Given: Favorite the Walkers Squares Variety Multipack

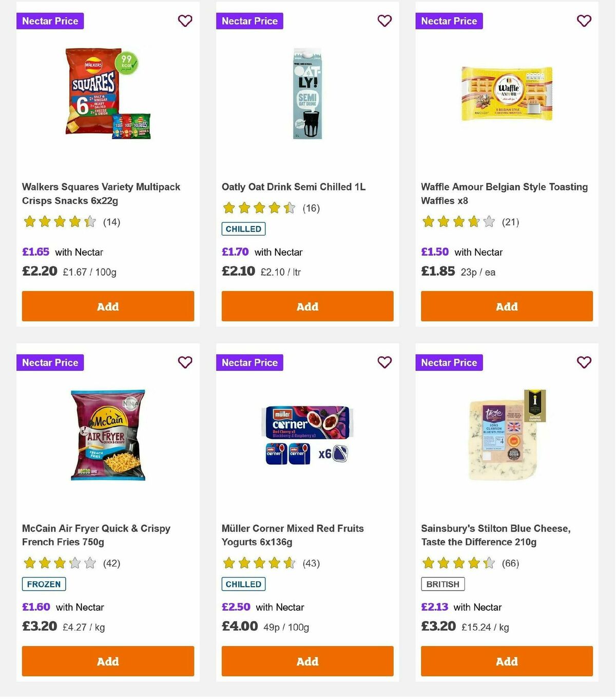Looking at the screenshot, I should (185, 21).
